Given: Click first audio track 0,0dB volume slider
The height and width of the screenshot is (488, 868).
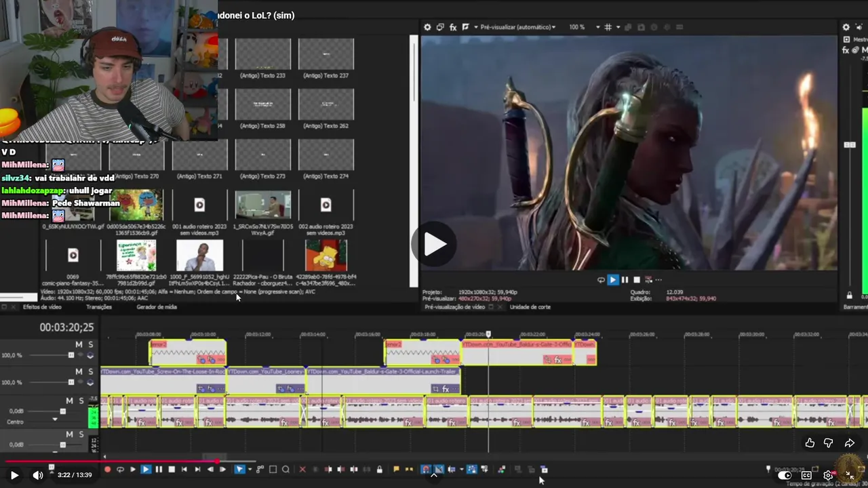Looking at the screenshot, I should [63, 411].
